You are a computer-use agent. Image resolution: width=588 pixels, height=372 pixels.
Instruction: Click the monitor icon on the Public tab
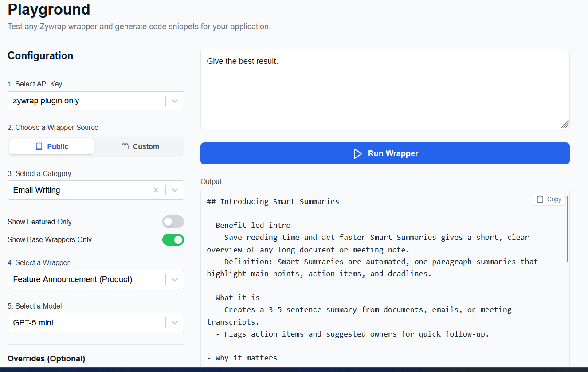(x=40, y=146)
